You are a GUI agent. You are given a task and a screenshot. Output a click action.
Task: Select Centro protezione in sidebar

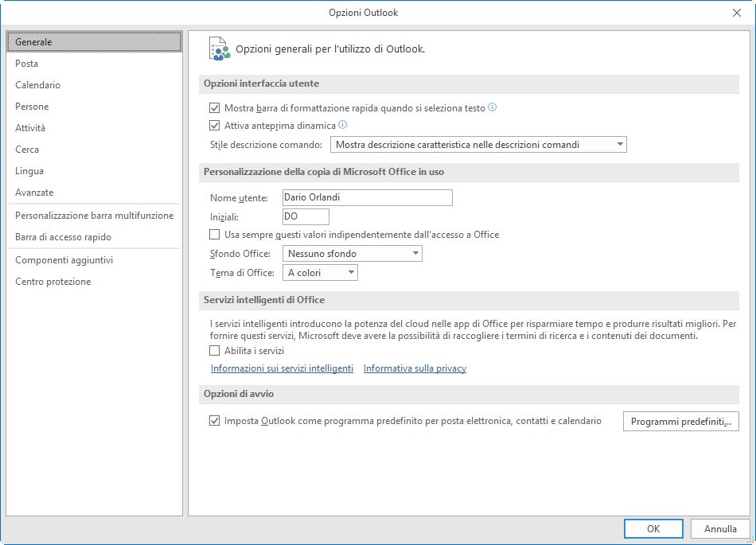tap(53, 282)
